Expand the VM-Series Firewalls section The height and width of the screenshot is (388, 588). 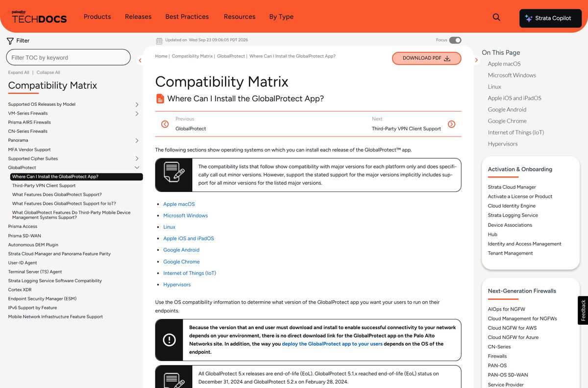[137, 114]
